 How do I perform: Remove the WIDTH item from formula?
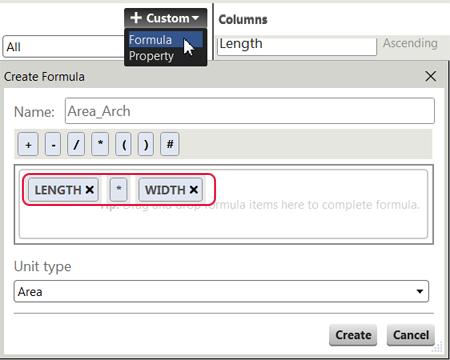(x=194, y=190)
